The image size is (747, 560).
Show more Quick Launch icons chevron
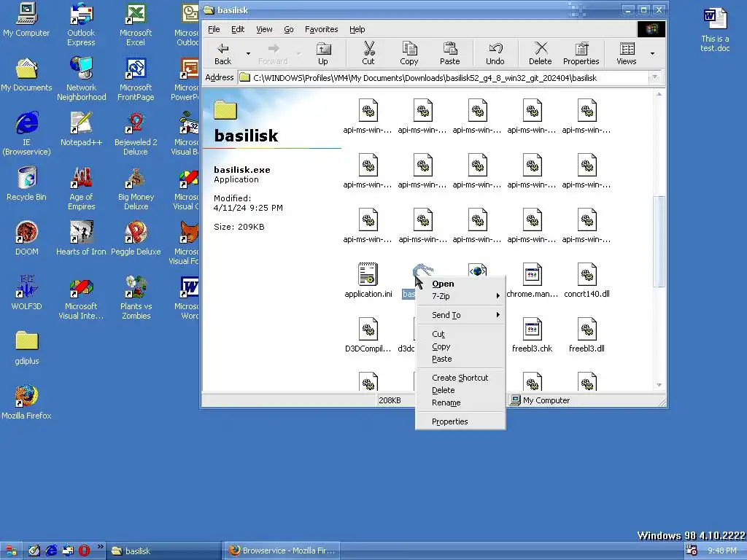click(101, 547)
